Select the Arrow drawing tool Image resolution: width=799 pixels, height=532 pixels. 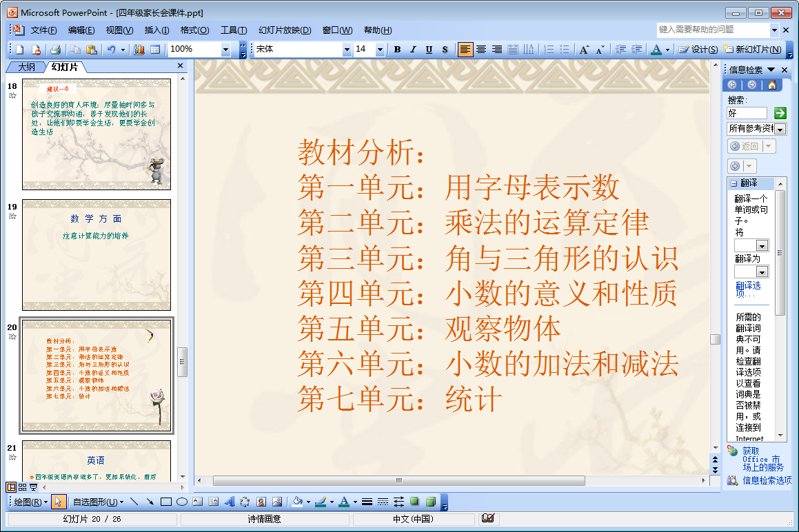tap(150, 502)
